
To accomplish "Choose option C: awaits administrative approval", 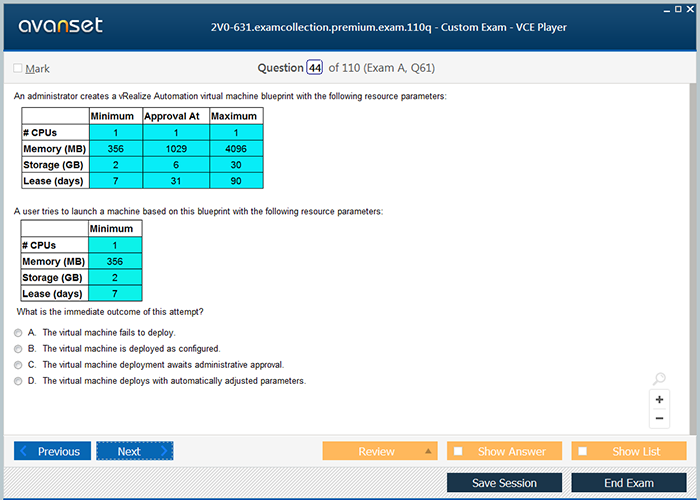I will [x=19, y=365].
